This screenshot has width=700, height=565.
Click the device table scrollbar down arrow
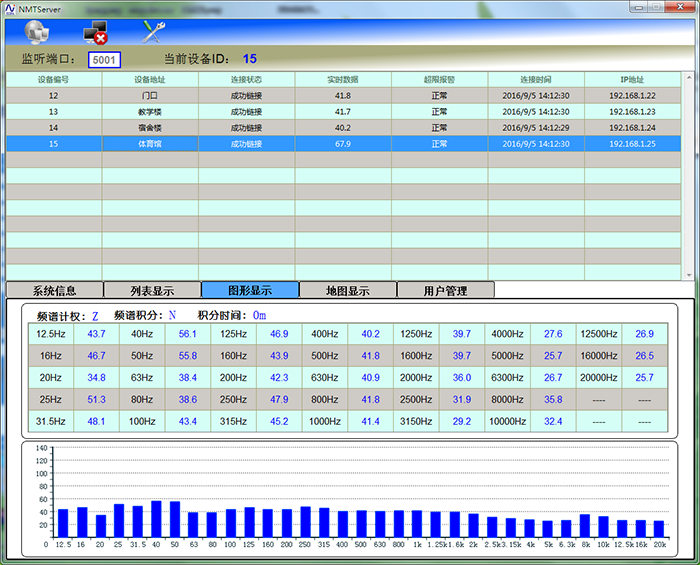click(x=687, y=273)
